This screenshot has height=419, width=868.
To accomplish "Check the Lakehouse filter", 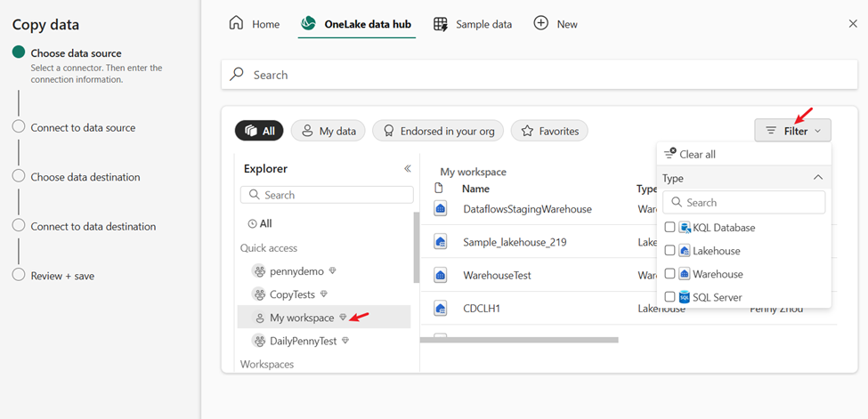I will click(669, 251).
